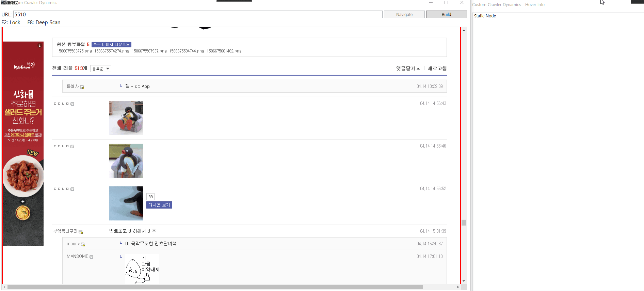644x291 pixels.
Task: Click the KyoChon chicken advertisement banner
Action: point(23,144)
